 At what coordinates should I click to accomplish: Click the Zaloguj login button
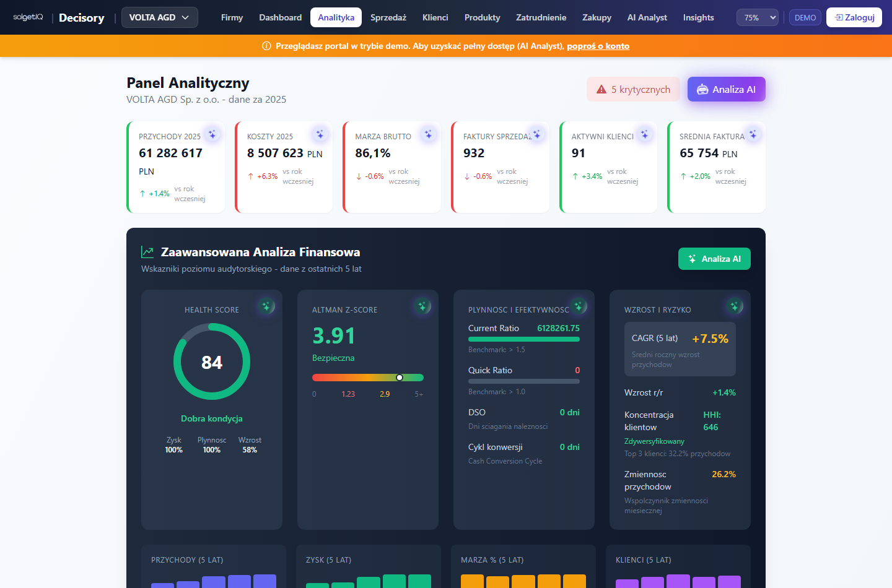(x=854, y=17)
